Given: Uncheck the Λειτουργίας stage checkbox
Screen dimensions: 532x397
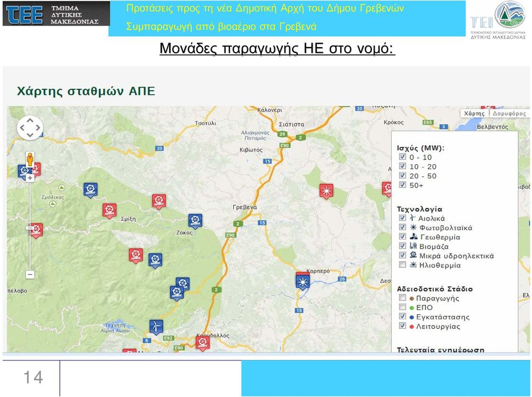Looking at the screenshot, I should [x=402, y=325].
